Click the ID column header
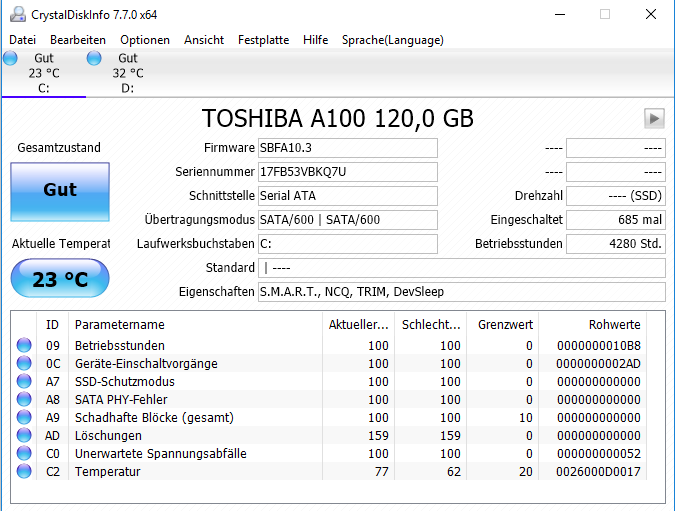675x511 pixels. pyautogui.click(x=53, y=325)
